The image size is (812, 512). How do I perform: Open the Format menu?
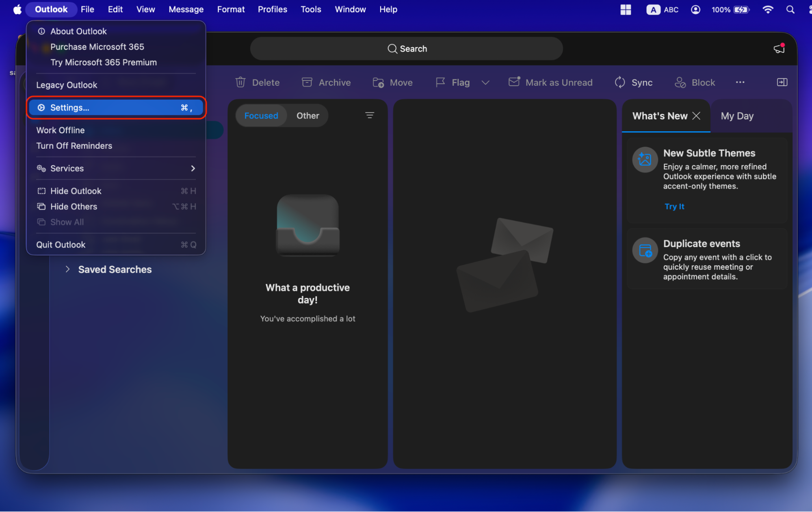231,9
